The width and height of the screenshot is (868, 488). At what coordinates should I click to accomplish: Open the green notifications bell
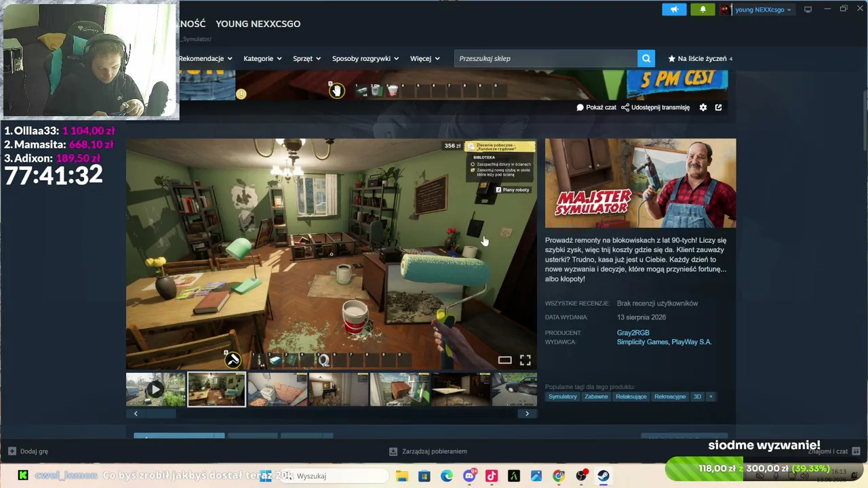pos(703,9)
